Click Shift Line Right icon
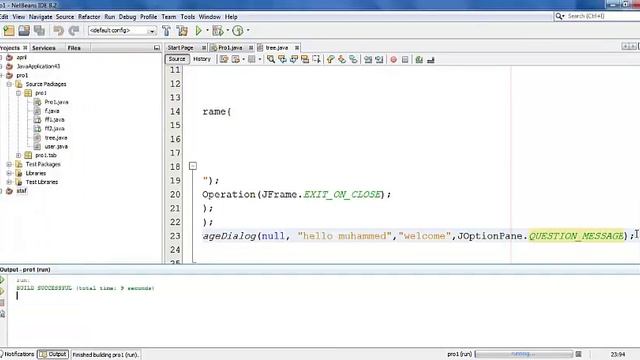Screen dimensions: 640x360 click(379, 60)
